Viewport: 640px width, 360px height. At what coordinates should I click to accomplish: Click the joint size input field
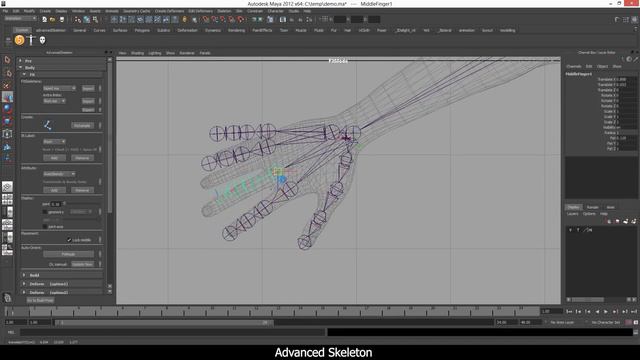pos(56,204)
